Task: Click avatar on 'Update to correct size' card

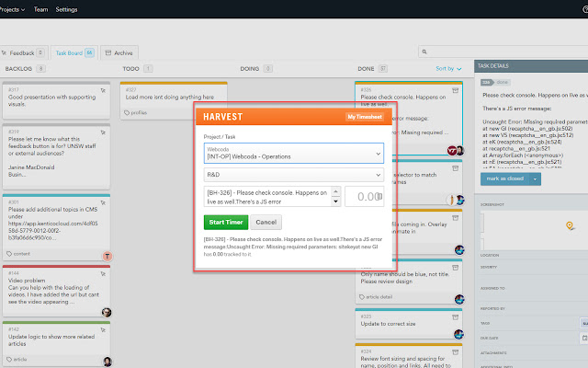Action: pos(458,334)
